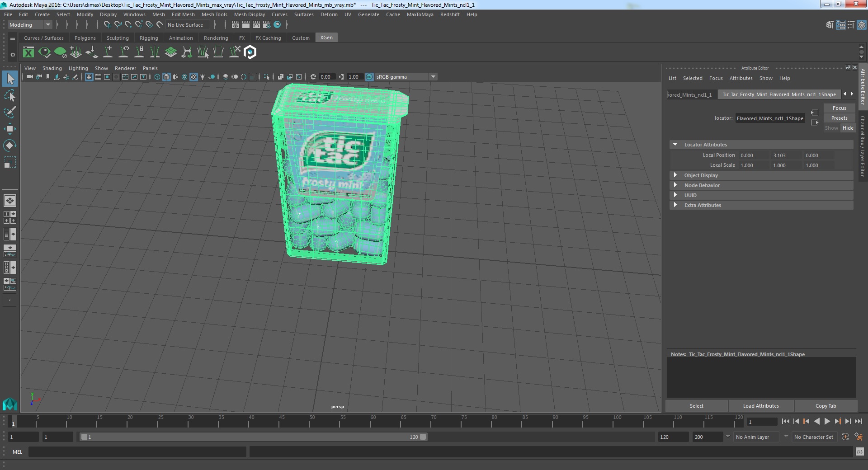Click the auto keyframe icon
This screenshot has height=470, width=868.
tap(845, 437)
